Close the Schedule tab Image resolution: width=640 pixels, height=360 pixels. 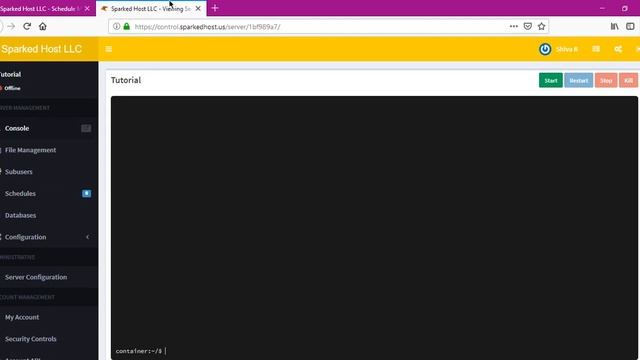87,9
